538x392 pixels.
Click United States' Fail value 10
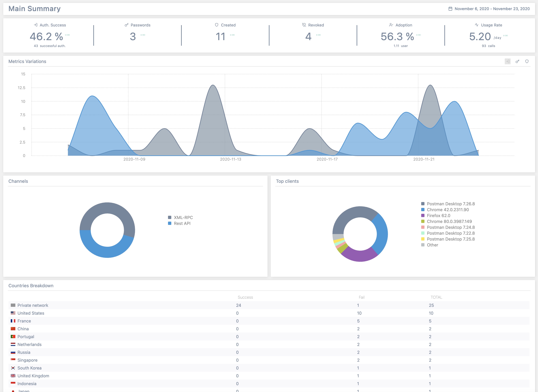coord(359,313)
